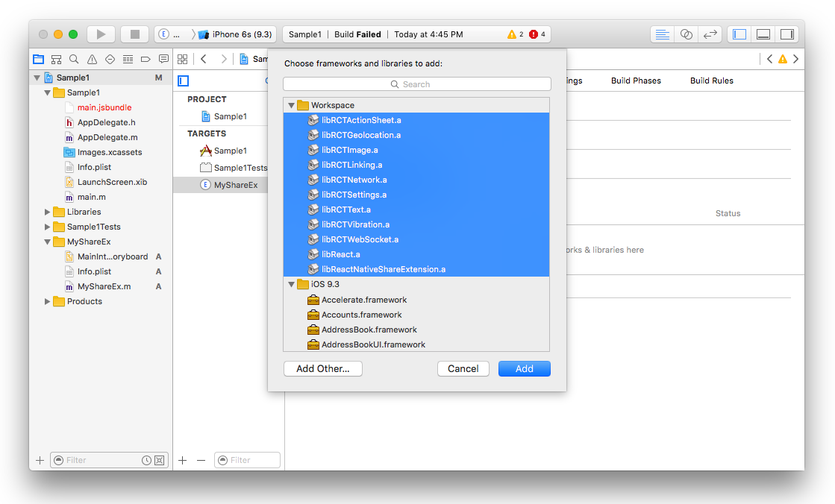
Task: Click the red error count in status bar
Action: (537, 34)
